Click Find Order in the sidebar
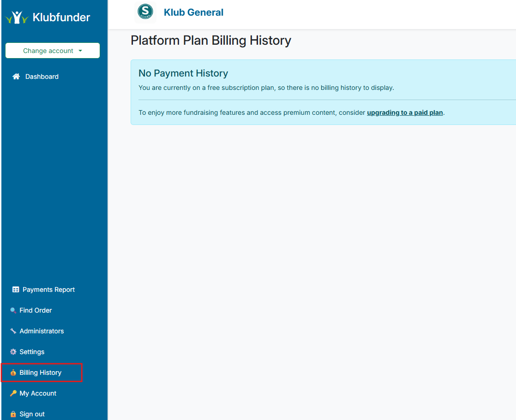The height and width of the screenshot is (420, 516). pyautogui.click(x=36, y=310)
